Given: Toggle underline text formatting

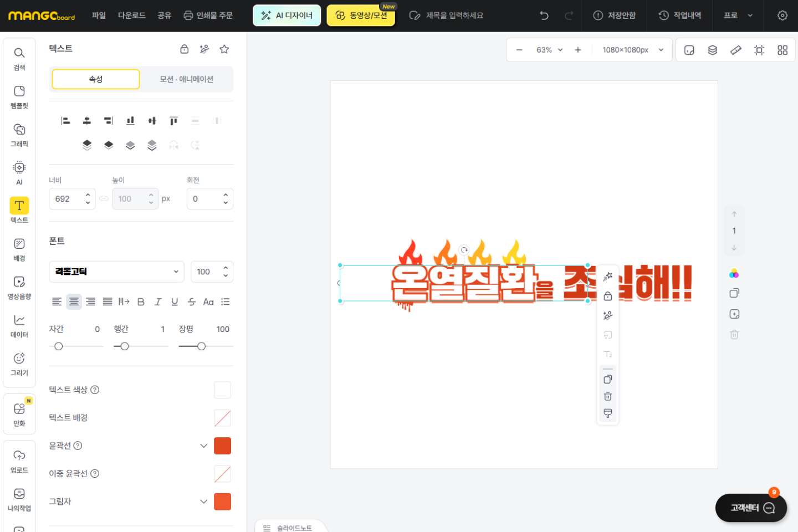Looking at the screenshot, I should click(x=175, y=302).
